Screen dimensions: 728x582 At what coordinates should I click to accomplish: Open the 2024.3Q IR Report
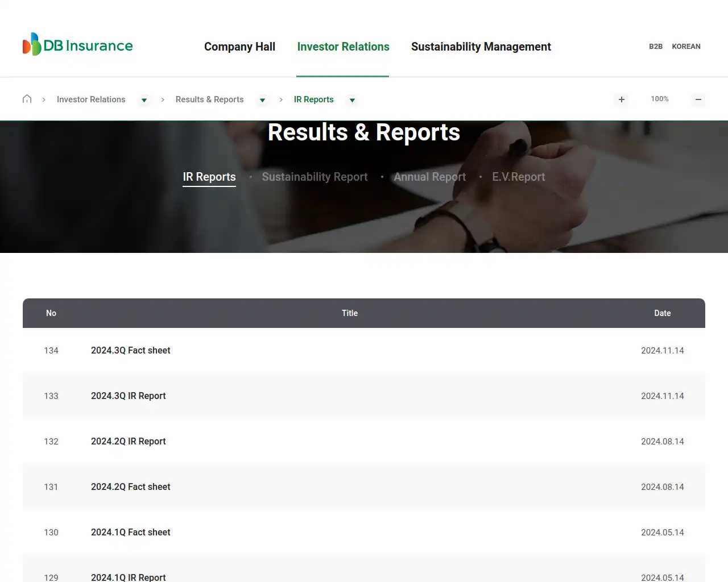(x=128, y=396)
